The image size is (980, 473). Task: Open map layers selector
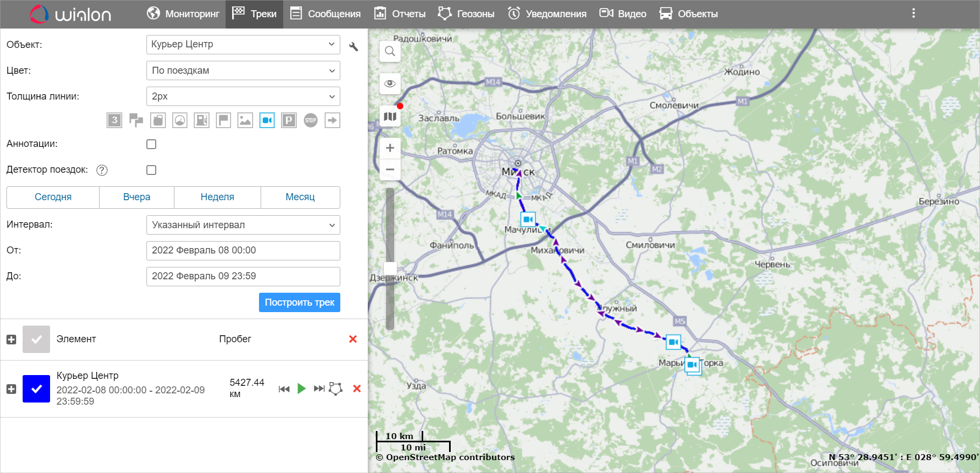390,116
